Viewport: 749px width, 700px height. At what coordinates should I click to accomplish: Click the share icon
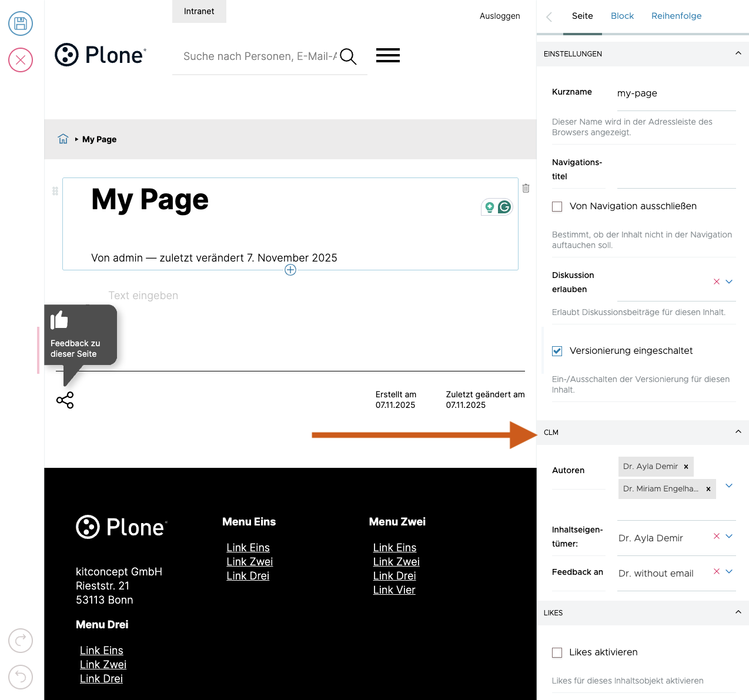point(65,400)
